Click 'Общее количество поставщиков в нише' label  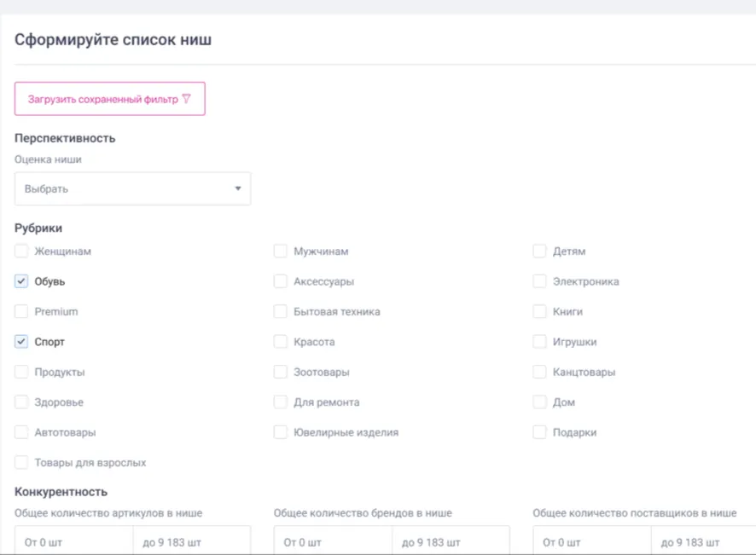pos(635,513)
